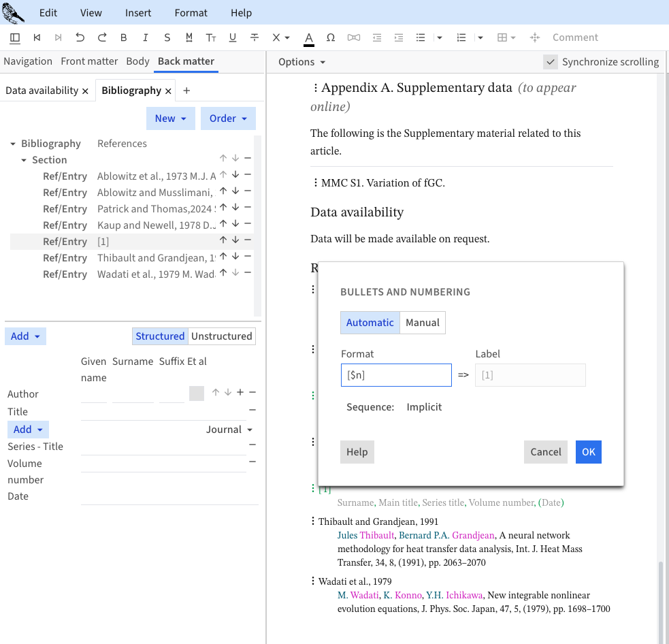Toggle Synchronize scrolling checkbox

pos(551,62)
